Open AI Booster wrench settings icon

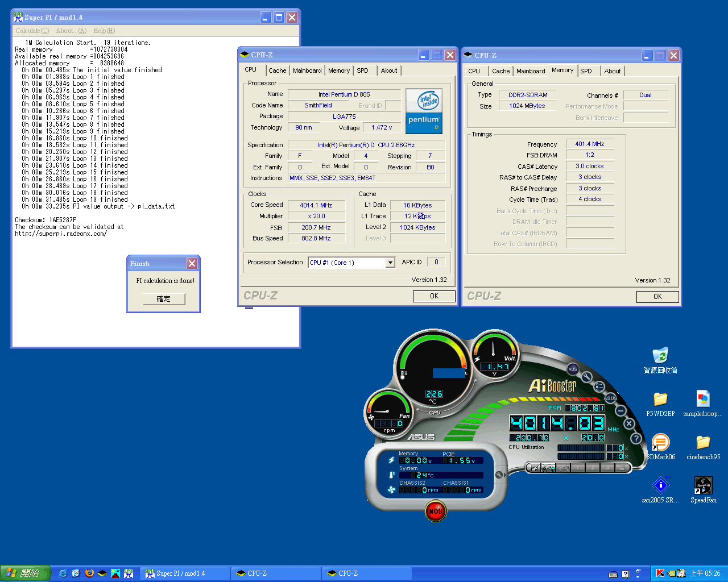(586, 377)
